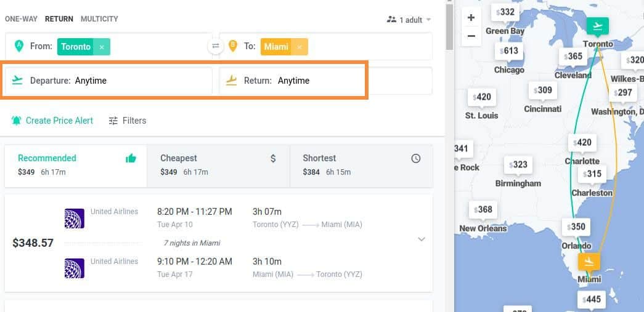Image resolution: width=644 pixels, height=312 pixels.
Task: Open the Filters panel
Action: tap(128, 121)
